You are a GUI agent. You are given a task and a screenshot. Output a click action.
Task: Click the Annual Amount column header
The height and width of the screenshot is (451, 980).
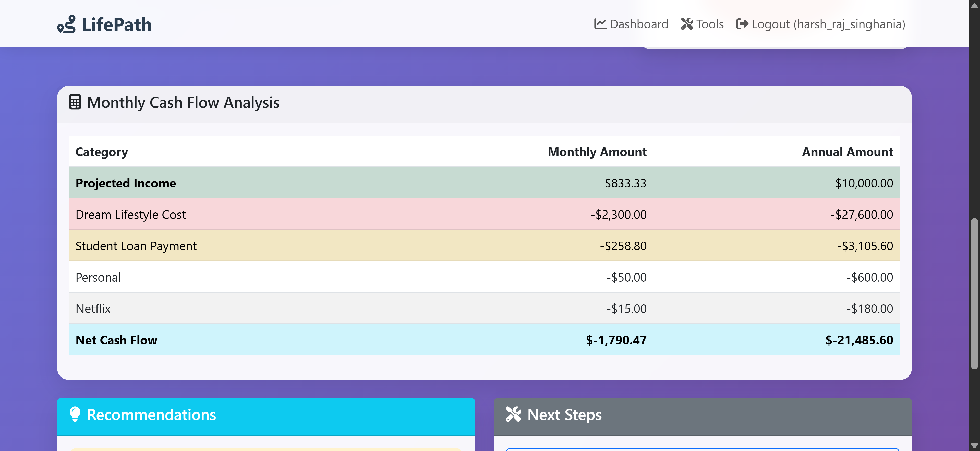tap(847, 152)
